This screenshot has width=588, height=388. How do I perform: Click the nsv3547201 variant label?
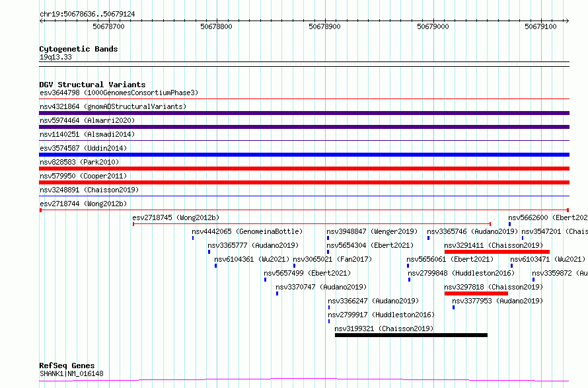tap(554, 231)
